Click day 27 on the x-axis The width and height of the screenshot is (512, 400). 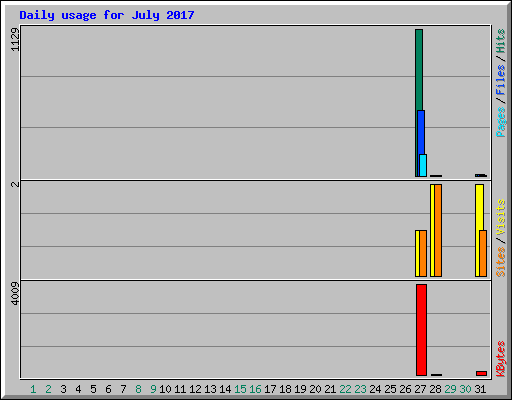[x=420, y=389]
